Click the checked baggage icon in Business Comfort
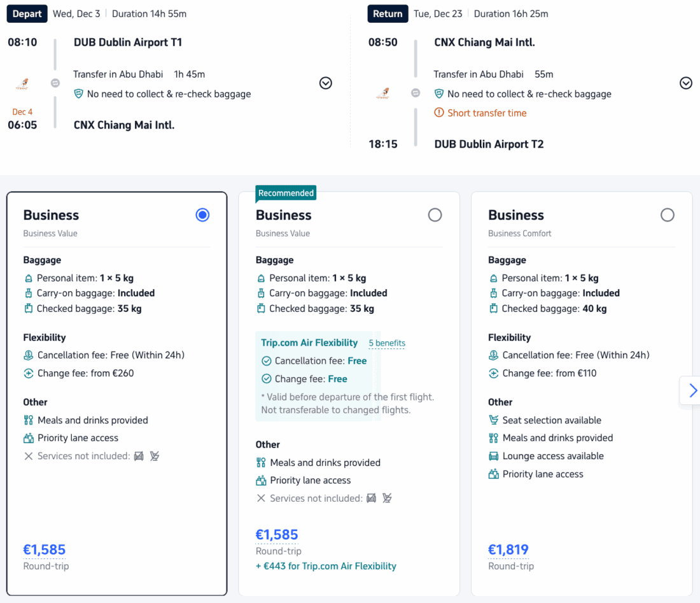This screenshot has height=603, width=700. click(x=493, y=309)
